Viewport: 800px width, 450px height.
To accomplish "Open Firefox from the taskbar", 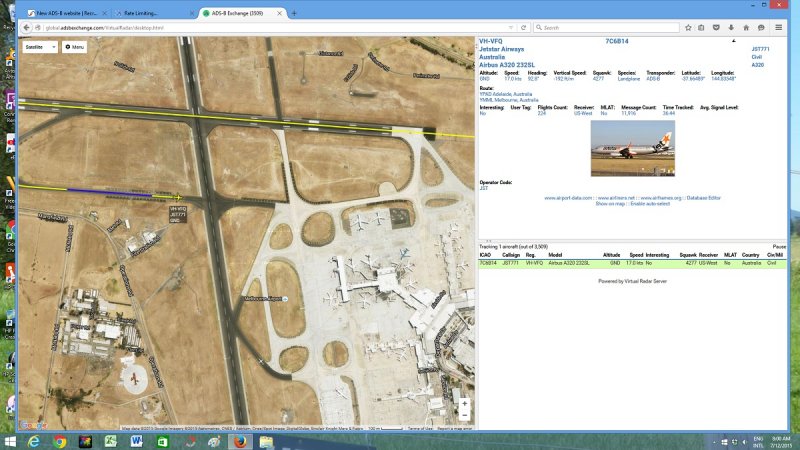I will [x=240, y=441].
